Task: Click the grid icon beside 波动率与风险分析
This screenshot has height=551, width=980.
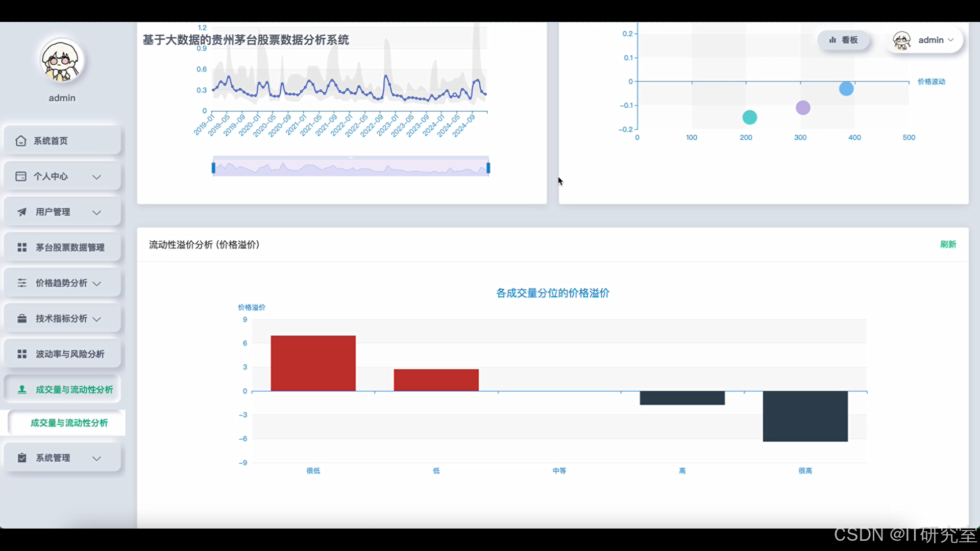Action: coord(22,354)
